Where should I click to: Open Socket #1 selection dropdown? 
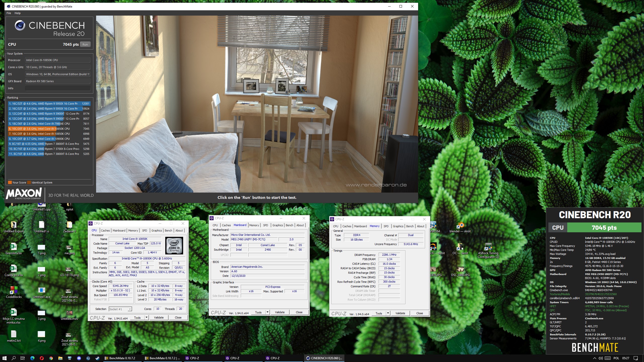pos(120,309)
